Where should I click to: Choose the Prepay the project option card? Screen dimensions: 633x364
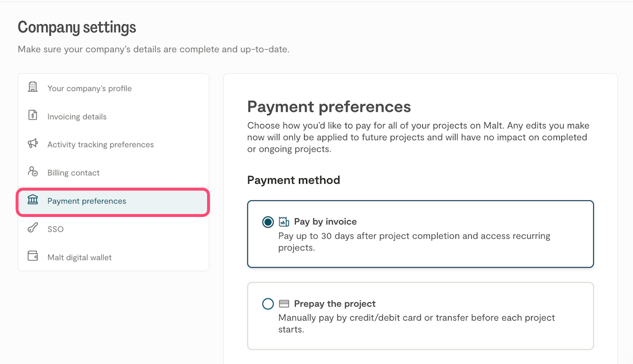click(x=420, y=316)
